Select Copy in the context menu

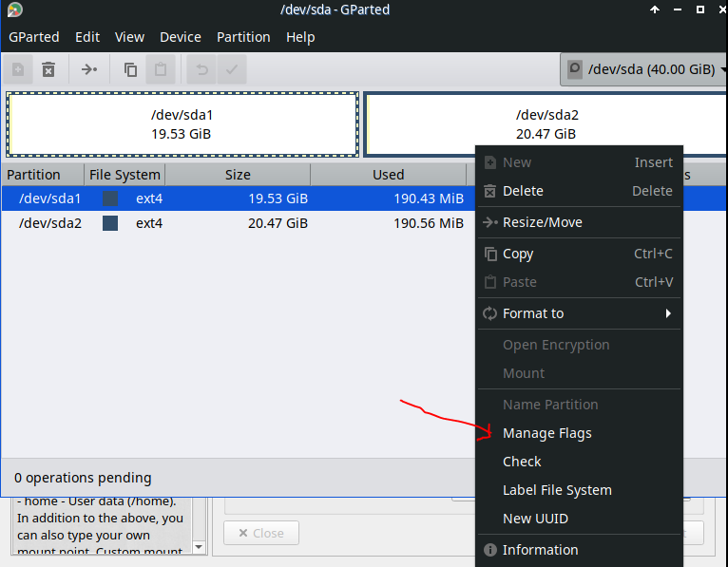(x=579, y=254)
